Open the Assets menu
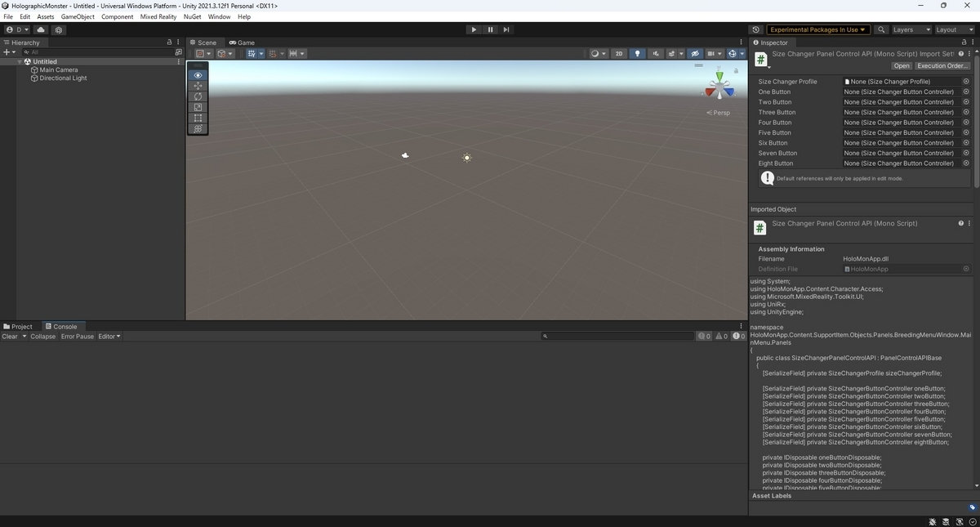980x527 pixels. coord(46,16)
